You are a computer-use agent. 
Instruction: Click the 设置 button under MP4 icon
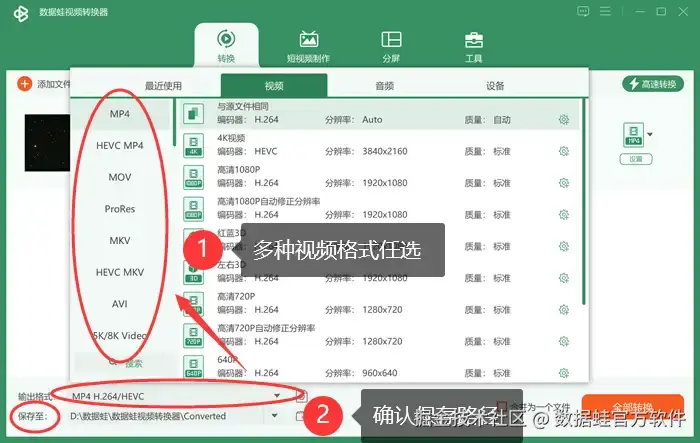point(636,159)
